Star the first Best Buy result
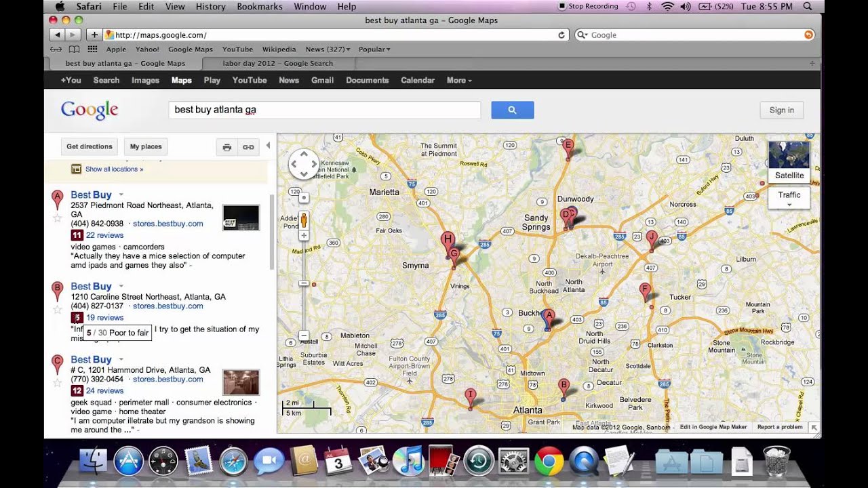The width and height of the screenshot is (868, 488). coord(57,218)
